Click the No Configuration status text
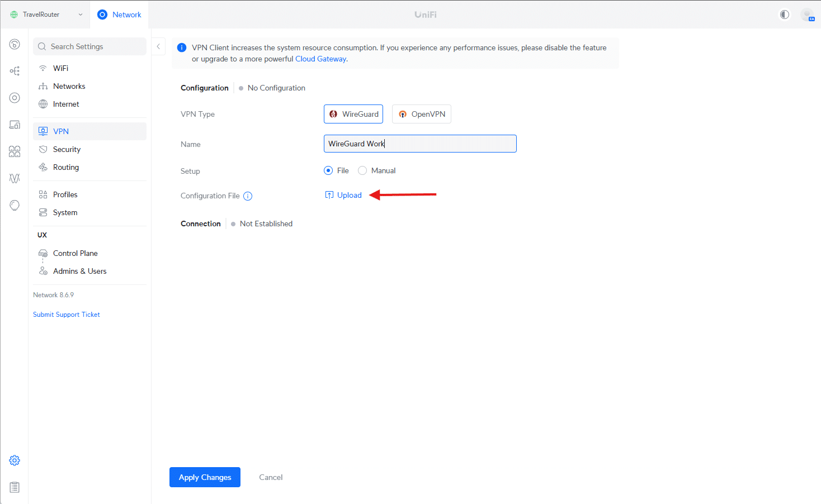 276,88
